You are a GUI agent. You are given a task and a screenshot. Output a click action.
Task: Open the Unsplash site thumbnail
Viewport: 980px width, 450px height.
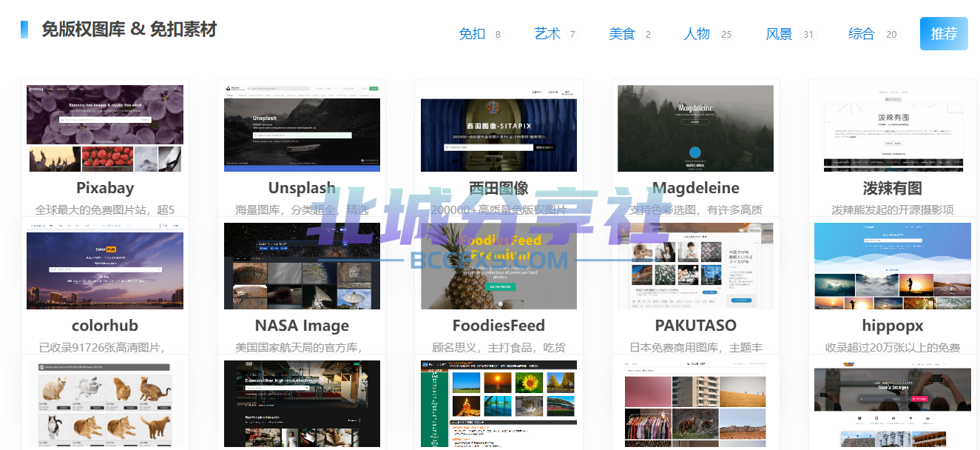tap(302, 128)
